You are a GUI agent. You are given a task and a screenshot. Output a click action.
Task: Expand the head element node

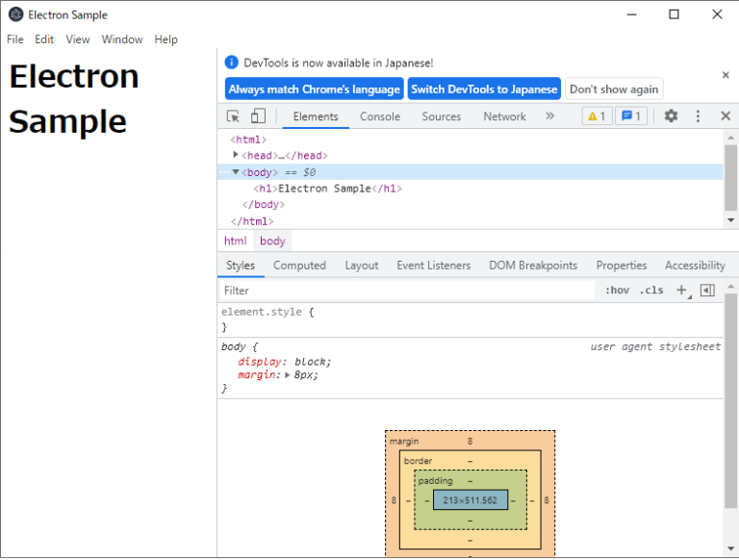pyautogui.click(x=236, y=155)
